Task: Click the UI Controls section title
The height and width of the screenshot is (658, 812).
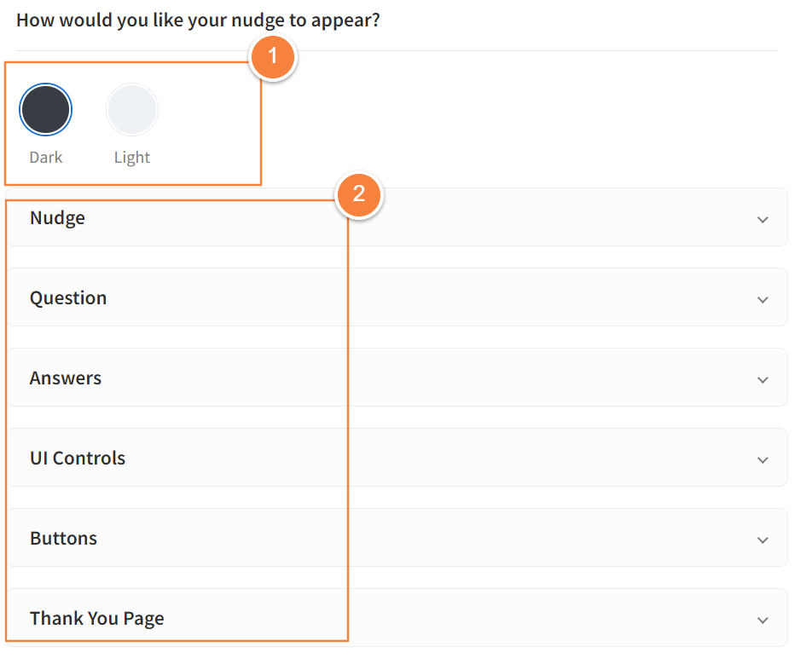Action: 78,459
